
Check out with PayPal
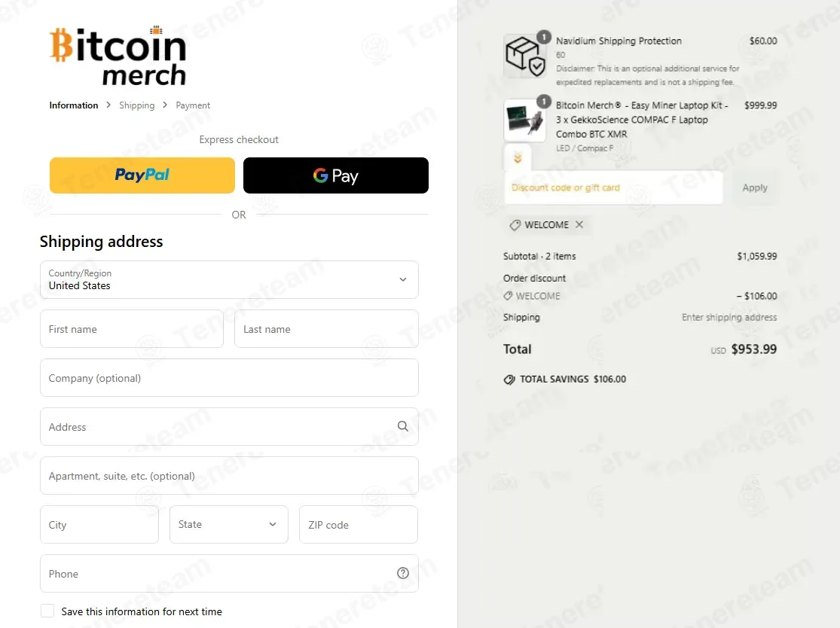(x=142, y=175)
